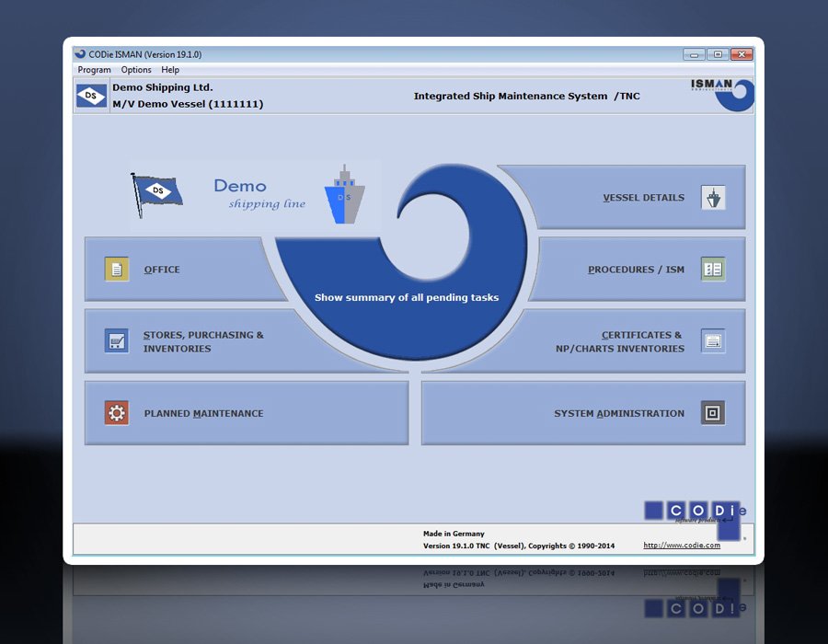The height and width of the screenshot is (644, 828).
Task: Open the OFFICE module
Action: pos(179,270)
